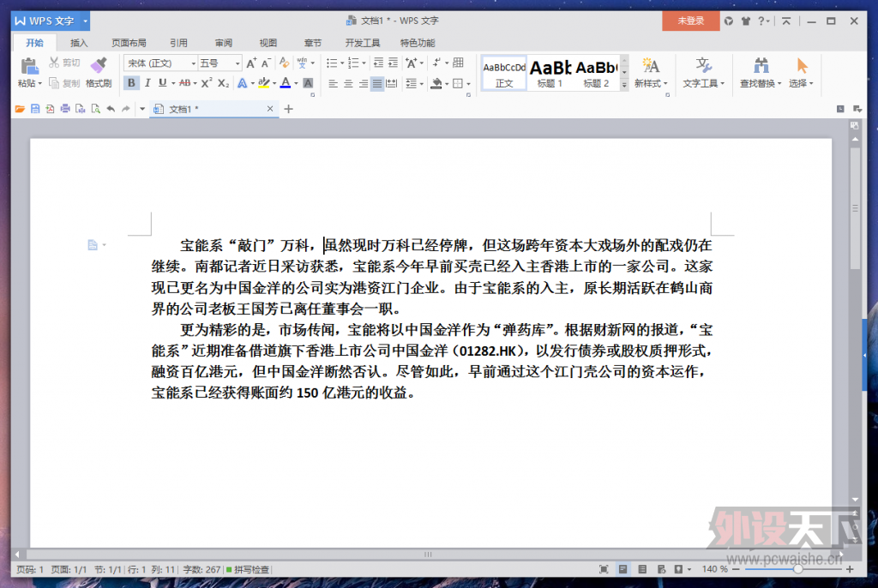This screenshot has height=588, width=878.
Task: Click the save icon in quick access bar
Action: 35,109
